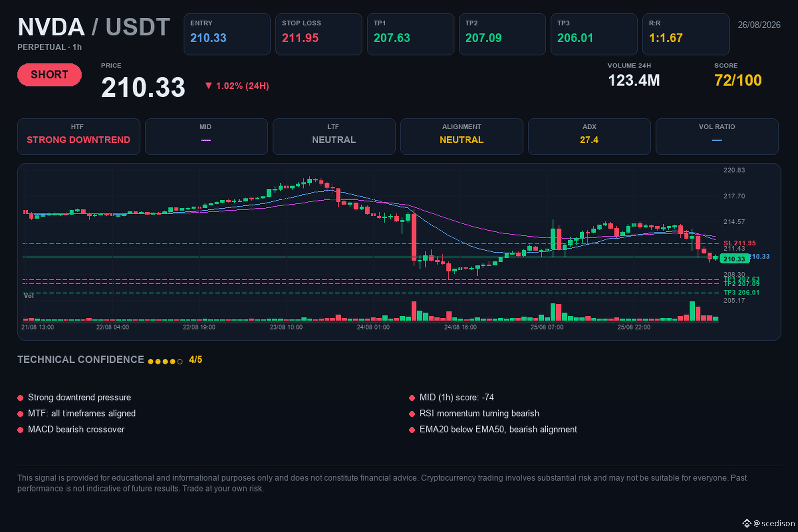Select the VOL RATIO card

coord(717,137)
